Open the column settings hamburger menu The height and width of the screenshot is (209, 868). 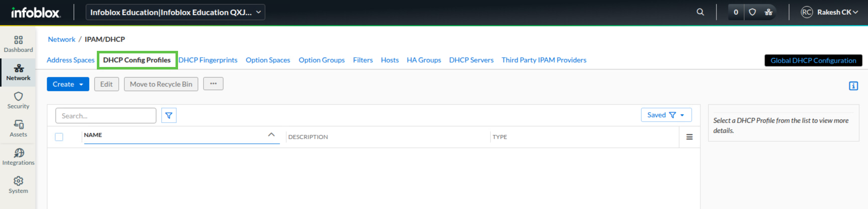(x=689, y=137)
